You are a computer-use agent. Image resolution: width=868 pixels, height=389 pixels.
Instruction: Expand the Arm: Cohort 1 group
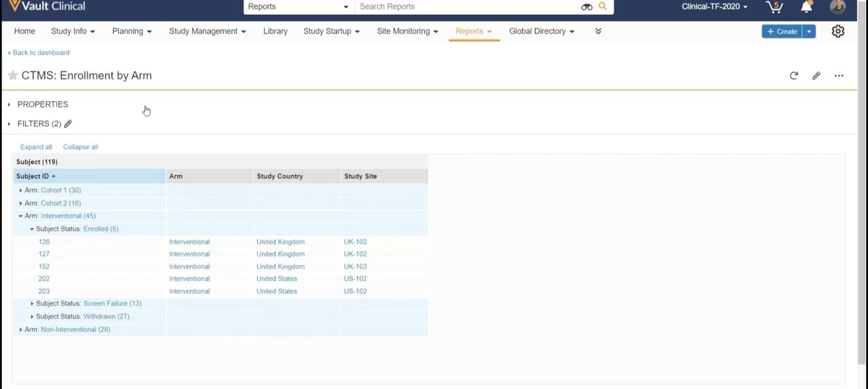point(20,190)
